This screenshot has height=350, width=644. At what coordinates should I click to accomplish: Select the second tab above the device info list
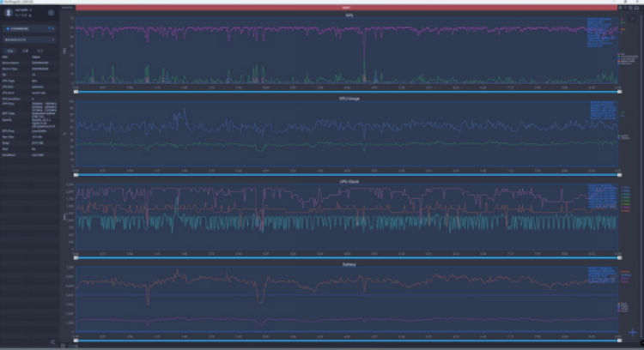point(26,51)
